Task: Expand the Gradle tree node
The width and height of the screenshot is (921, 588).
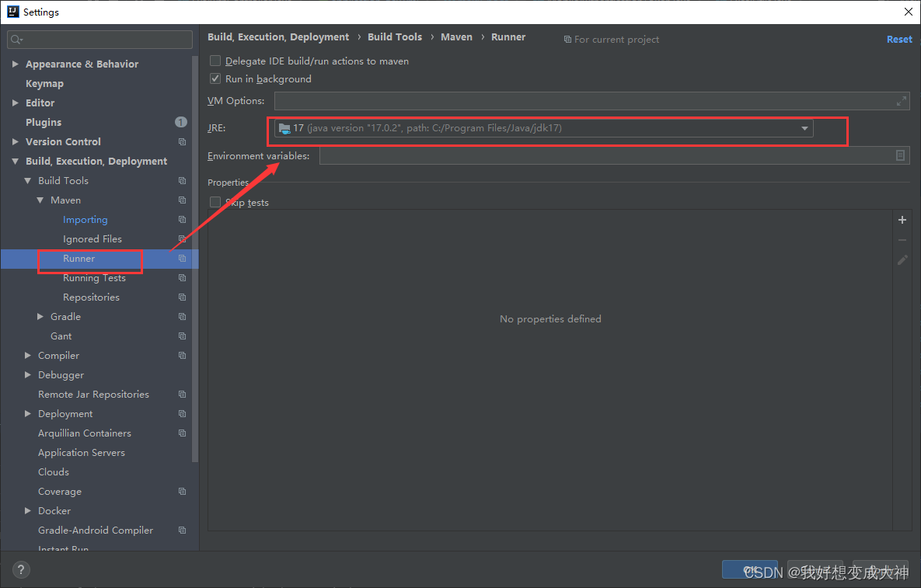Action: pos(41,316)
